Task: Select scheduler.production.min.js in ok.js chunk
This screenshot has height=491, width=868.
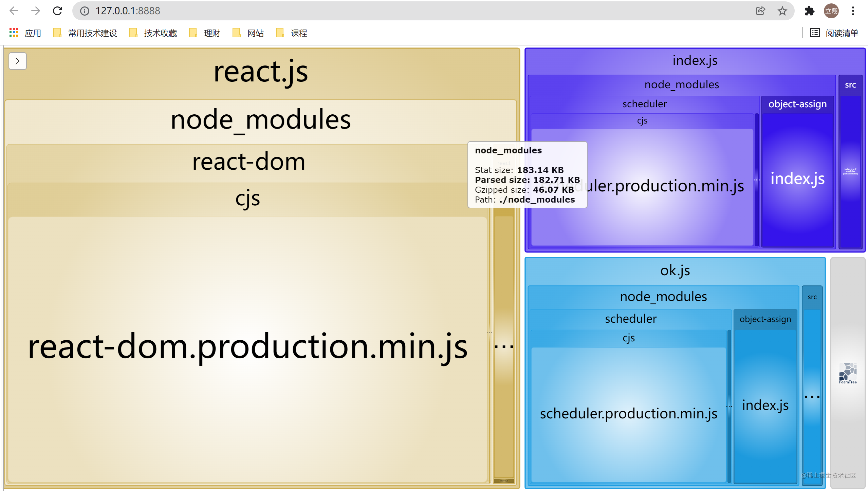Action: click(x=629, y=414)
